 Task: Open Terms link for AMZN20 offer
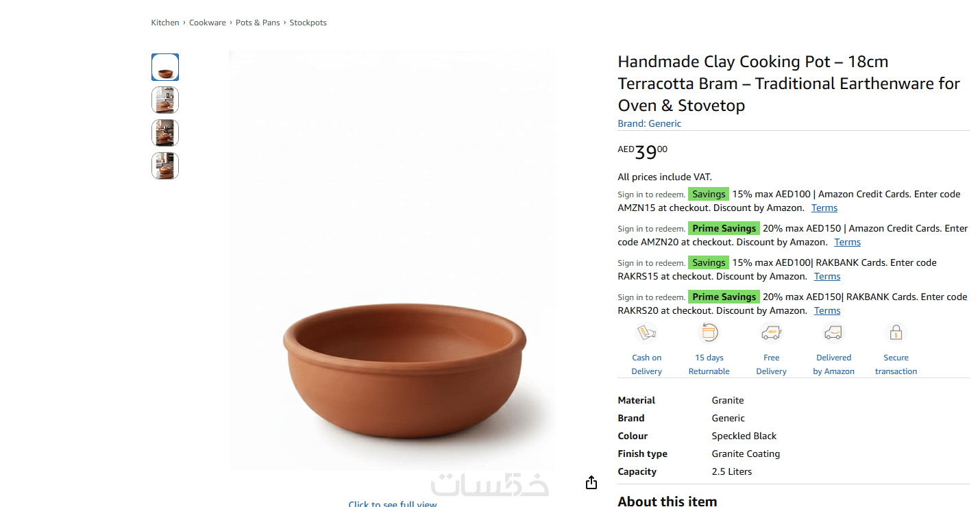point(848,243)
